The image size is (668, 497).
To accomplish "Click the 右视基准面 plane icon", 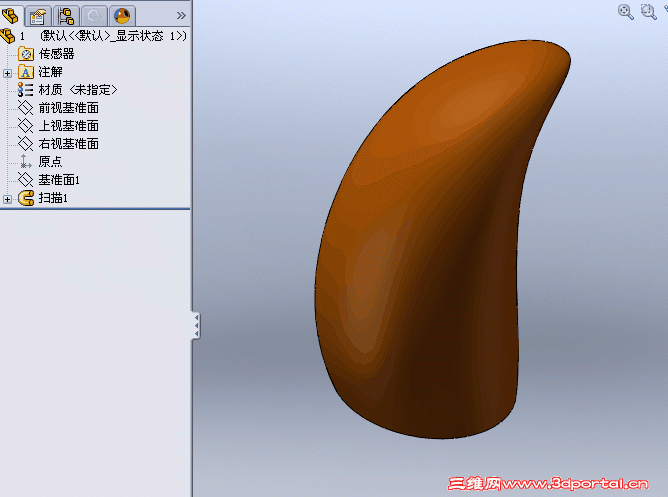I will point(26,144).
